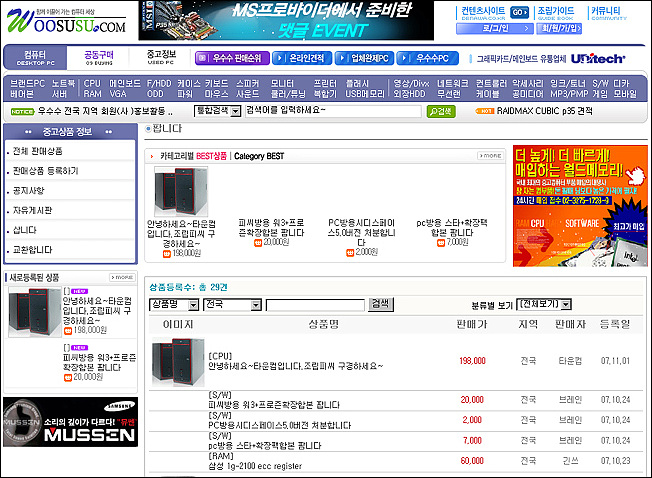Image resolution: width=652 pixels, height=478 pixels.
Task: Open the 온라인견적 button
Action: [302, 58]
